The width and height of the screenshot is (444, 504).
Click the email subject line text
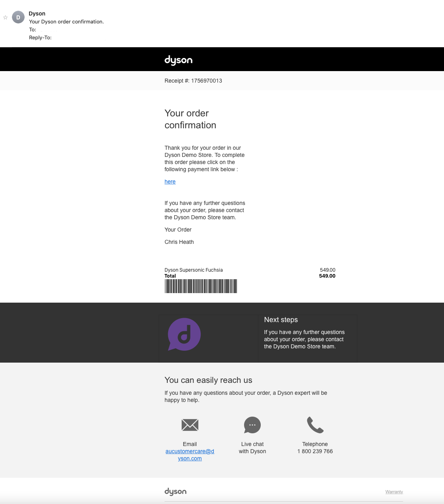[x=66, y=22]
